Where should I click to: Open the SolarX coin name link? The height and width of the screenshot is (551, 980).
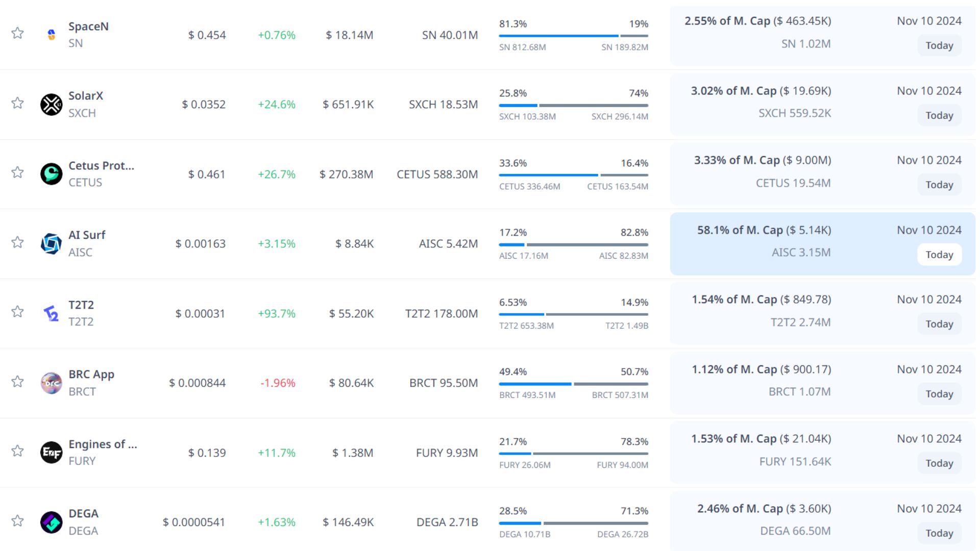[x=86, y=96]
